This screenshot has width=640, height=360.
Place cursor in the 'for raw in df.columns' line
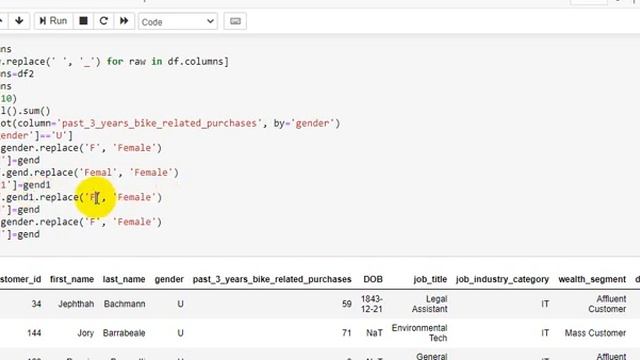114,62
